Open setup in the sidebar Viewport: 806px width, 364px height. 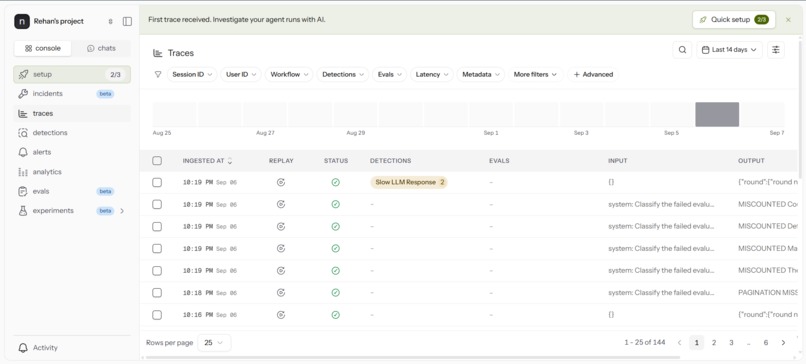72,75
